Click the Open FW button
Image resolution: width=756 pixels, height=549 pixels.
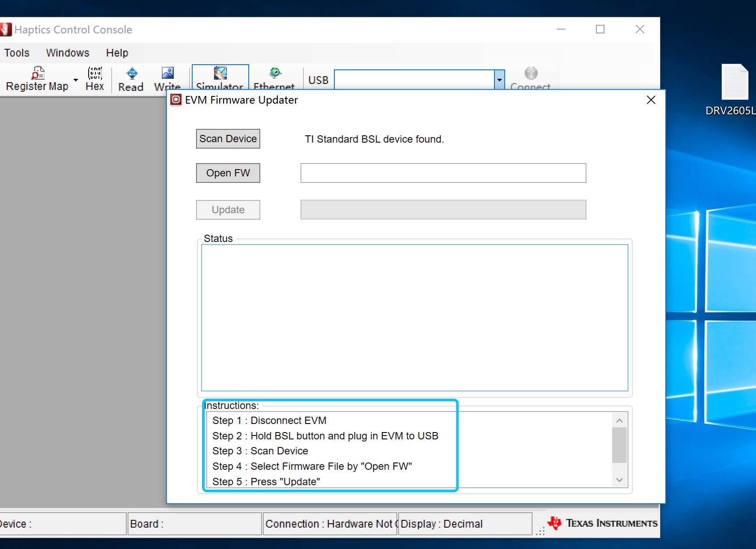(x=228, y=173)
